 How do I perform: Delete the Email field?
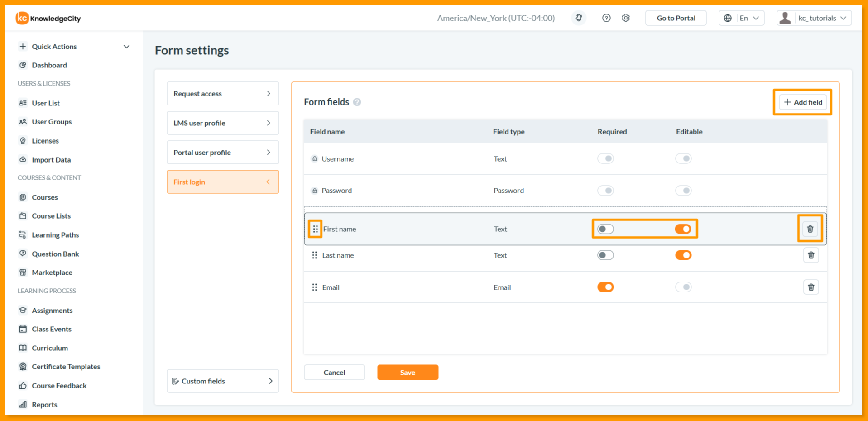coord(811,287)
